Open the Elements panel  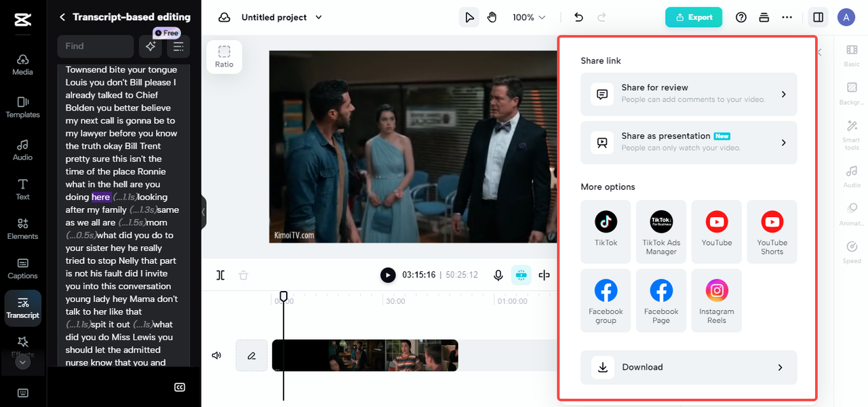point(22,229)
